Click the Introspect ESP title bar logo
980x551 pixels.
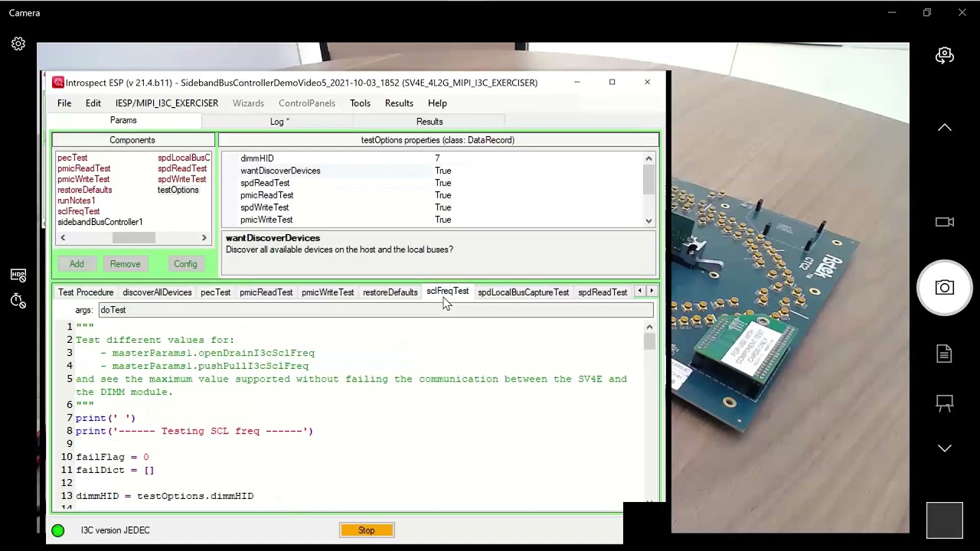(58, 83)
